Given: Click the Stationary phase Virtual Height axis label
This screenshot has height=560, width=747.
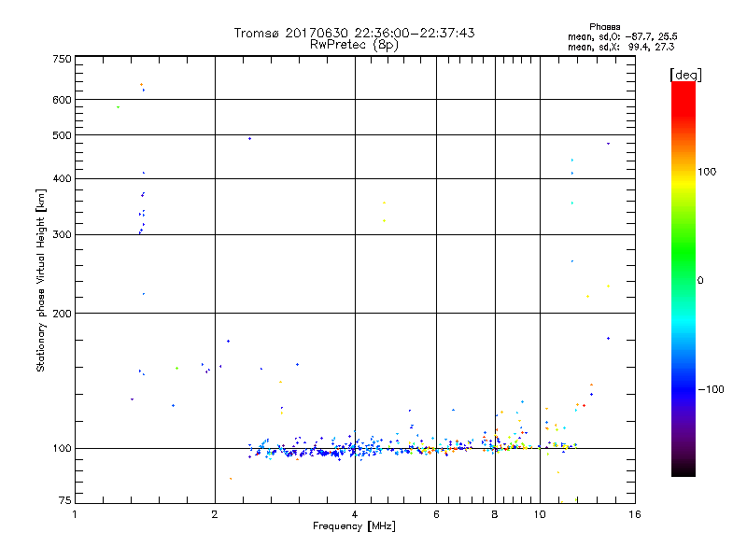Looking at the screenshot, I should 41,280.
